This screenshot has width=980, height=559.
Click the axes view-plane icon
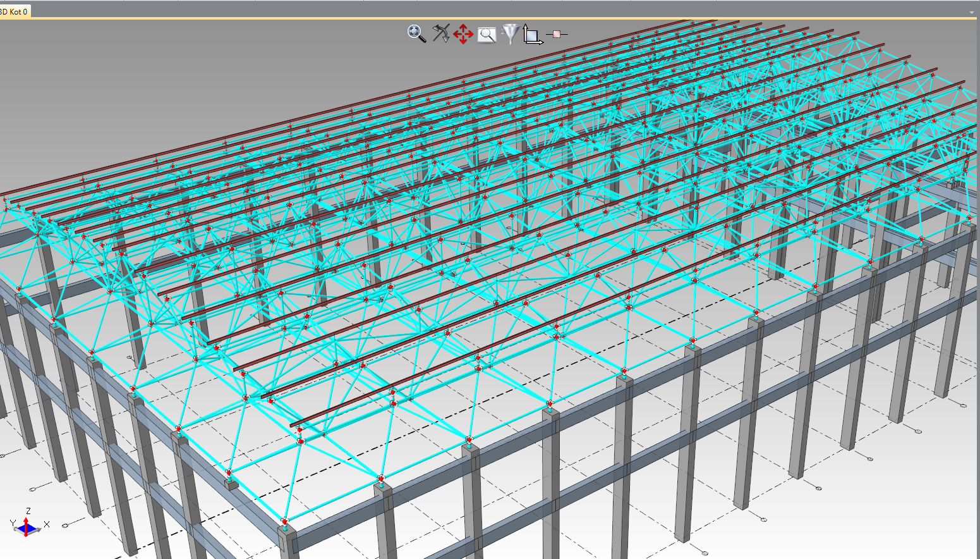coord(532,34)
